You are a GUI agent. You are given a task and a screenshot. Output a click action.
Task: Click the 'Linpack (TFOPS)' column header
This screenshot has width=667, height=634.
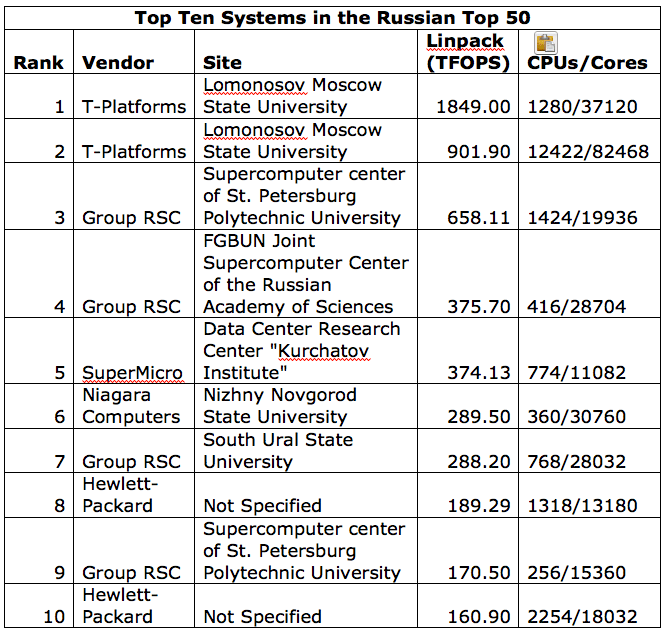(x=468, y=52)
